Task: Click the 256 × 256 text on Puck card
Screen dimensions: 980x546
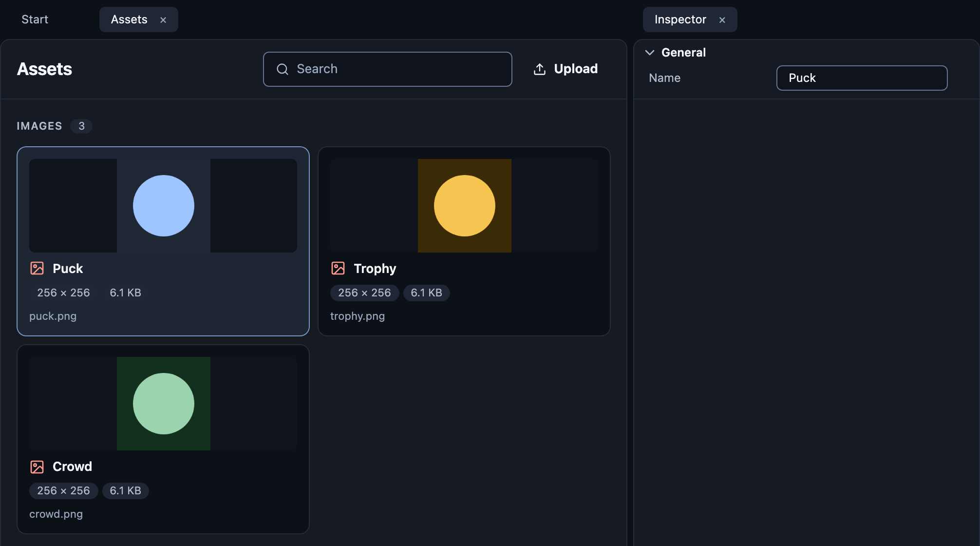Action: click(63, 293)
